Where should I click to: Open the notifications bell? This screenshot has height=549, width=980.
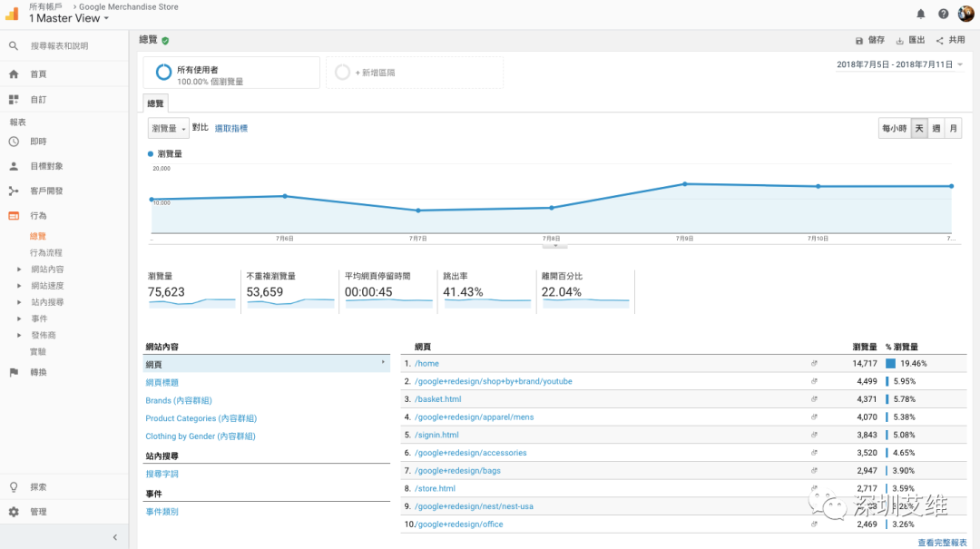921,14
